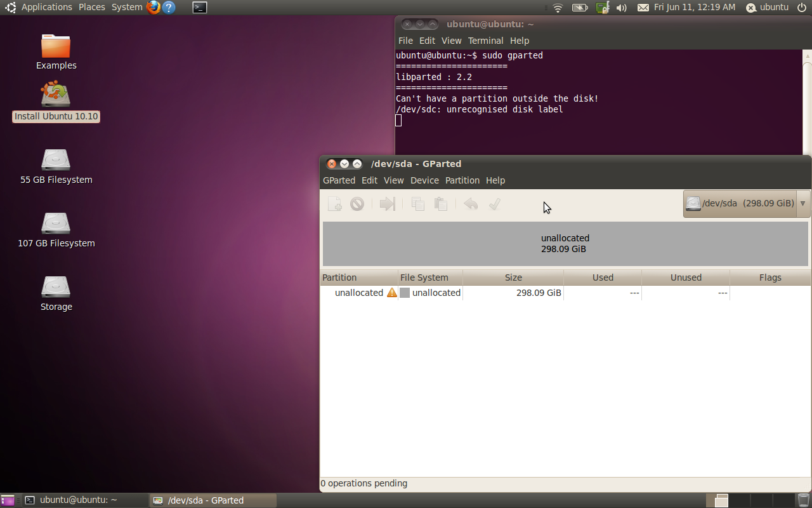Click the date and time clock
The width and height of the screenshot is (812, 508).
pos(695,8)
